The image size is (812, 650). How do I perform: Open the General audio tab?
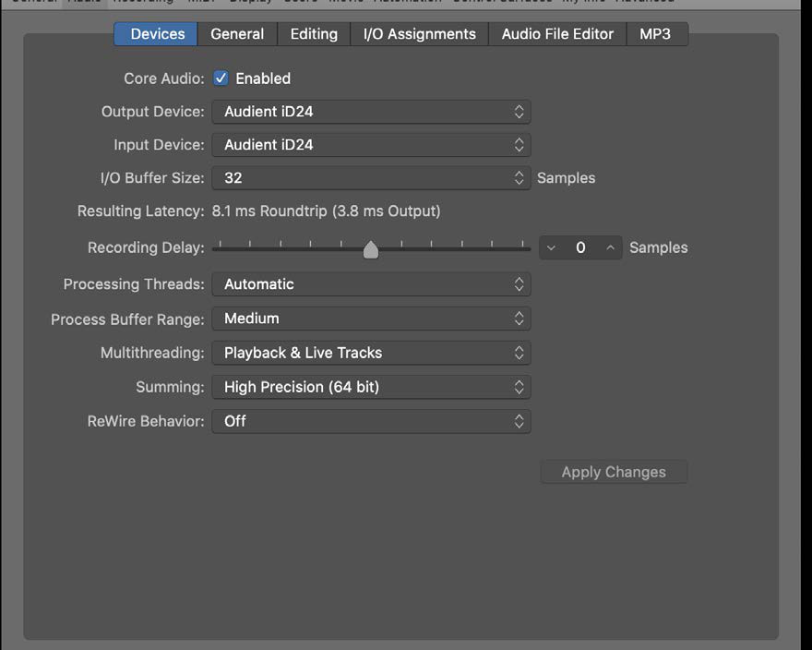click(x=237, y=34)
